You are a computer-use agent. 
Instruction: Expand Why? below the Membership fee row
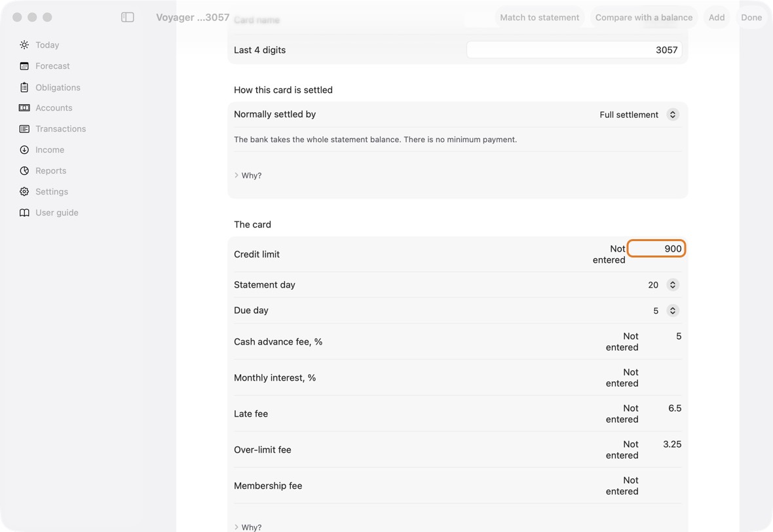tap(248, 527)
